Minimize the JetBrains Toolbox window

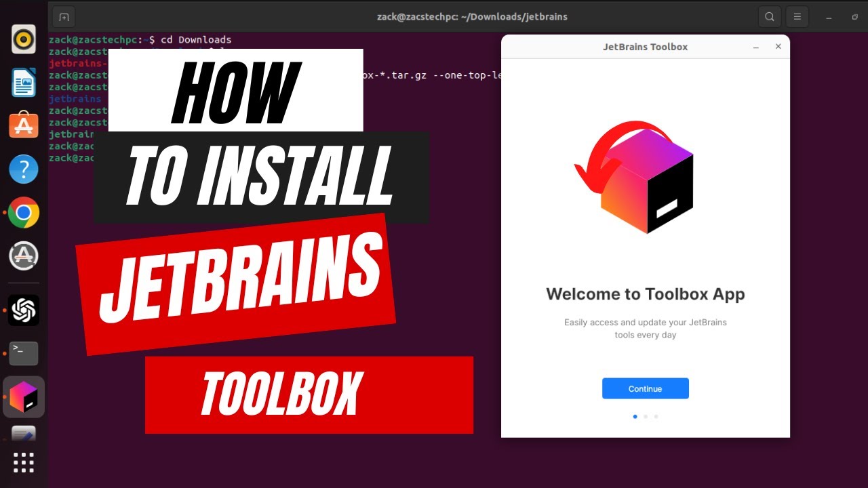(x=756, y=47)
